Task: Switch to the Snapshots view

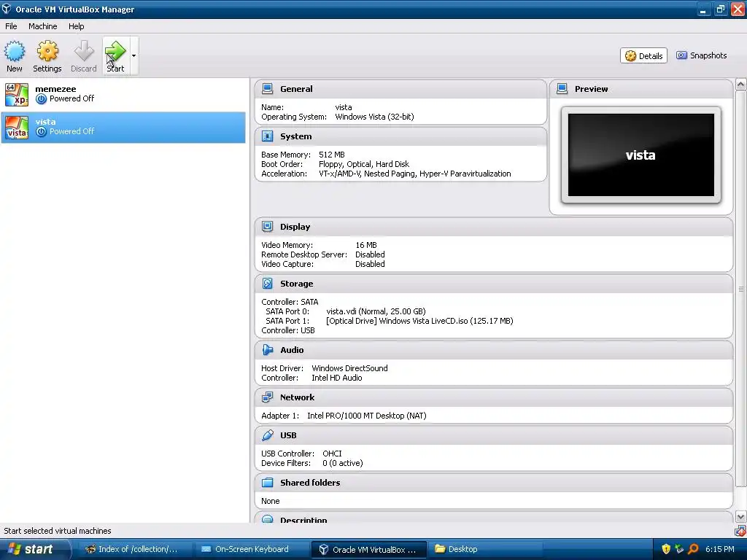Action: point(702,55)
